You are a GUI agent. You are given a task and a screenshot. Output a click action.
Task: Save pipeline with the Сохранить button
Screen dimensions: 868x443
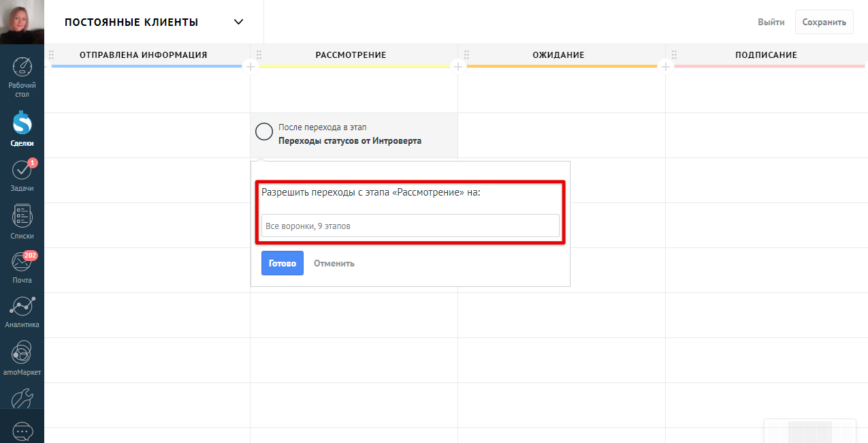click(x=824, y=22)
